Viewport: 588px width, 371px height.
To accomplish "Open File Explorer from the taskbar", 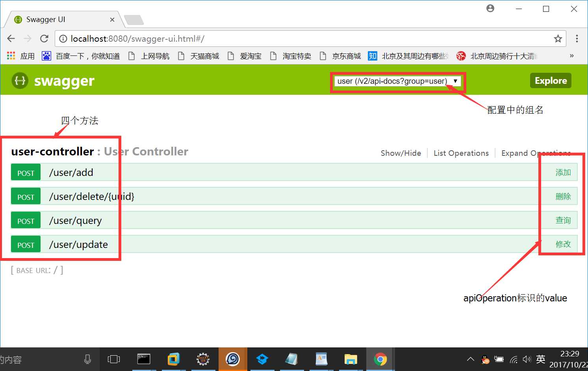I will click(351, 359).
